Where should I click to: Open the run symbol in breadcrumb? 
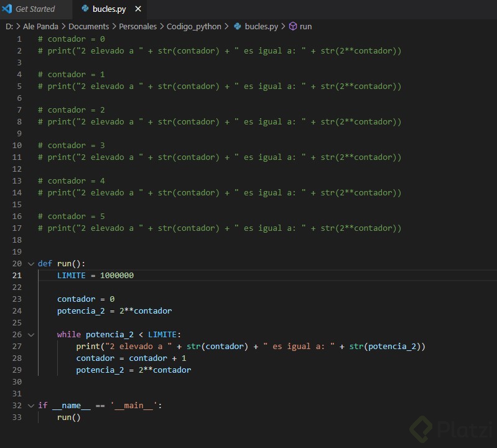click(305, 27)
